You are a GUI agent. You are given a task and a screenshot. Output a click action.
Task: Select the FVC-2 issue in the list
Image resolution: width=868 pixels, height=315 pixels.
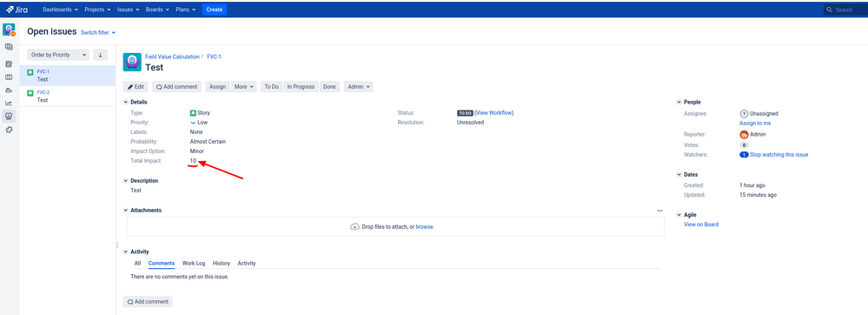click(x=68, y=97)
